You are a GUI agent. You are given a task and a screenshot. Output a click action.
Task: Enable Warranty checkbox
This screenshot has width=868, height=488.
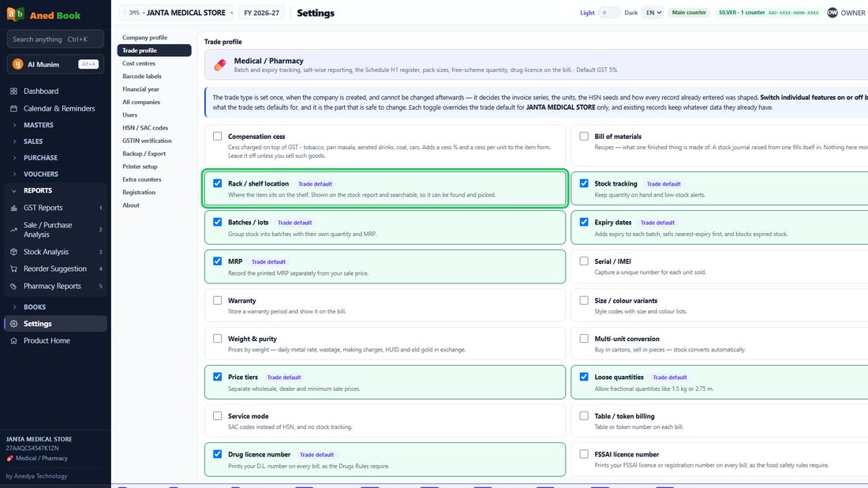tap(218, 301)
